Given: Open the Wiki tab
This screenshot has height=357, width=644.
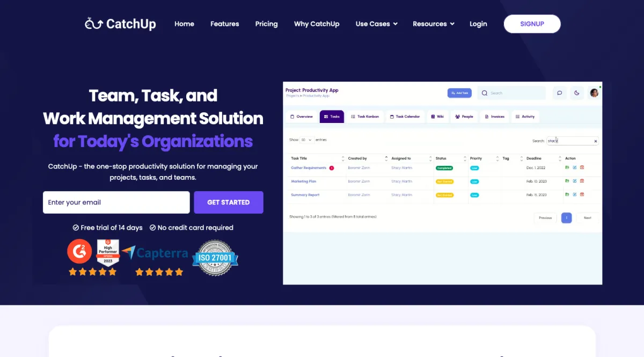Looking at the screenshot, I should click(x=438, y=116).
